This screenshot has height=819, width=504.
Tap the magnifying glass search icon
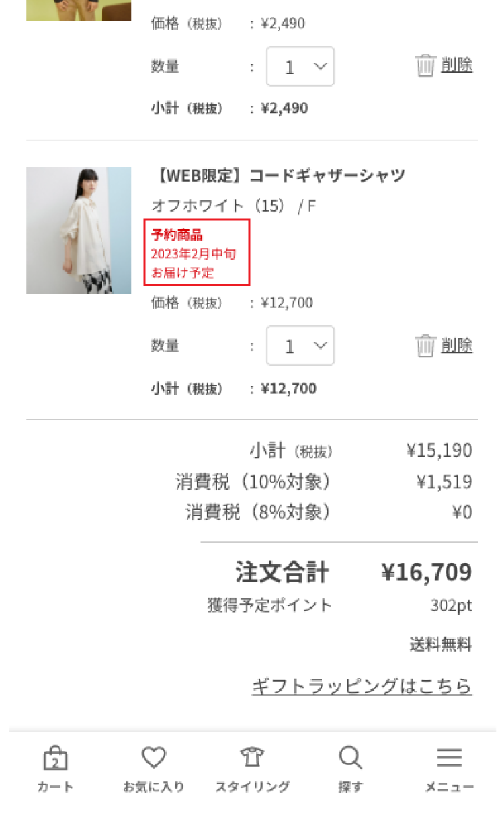(x=350, y=758)
